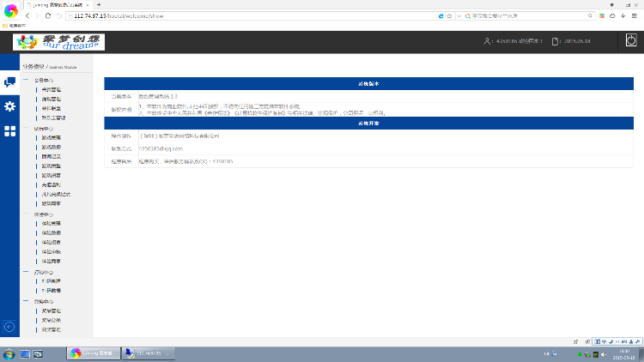Open the Windows Start menu
The height and width of the screenshot is (362, 644).
[x=9, y=353]
